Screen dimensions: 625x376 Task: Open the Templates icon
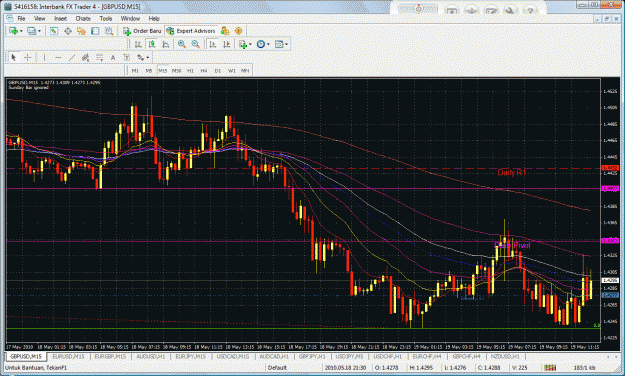279,44
